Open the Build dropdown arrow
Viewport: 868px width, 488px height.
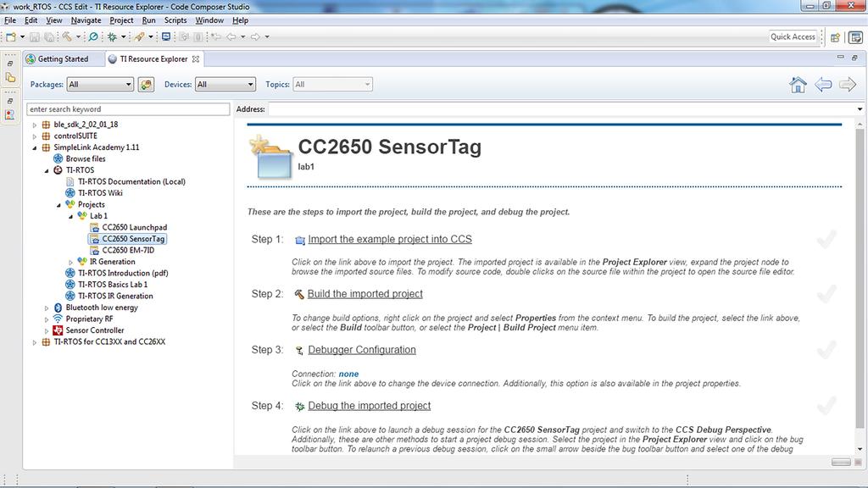tap(78, 36)
